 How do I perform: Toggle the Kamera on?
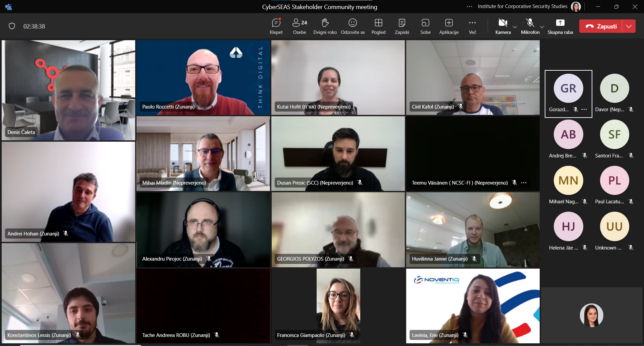(x=502, y=26)
